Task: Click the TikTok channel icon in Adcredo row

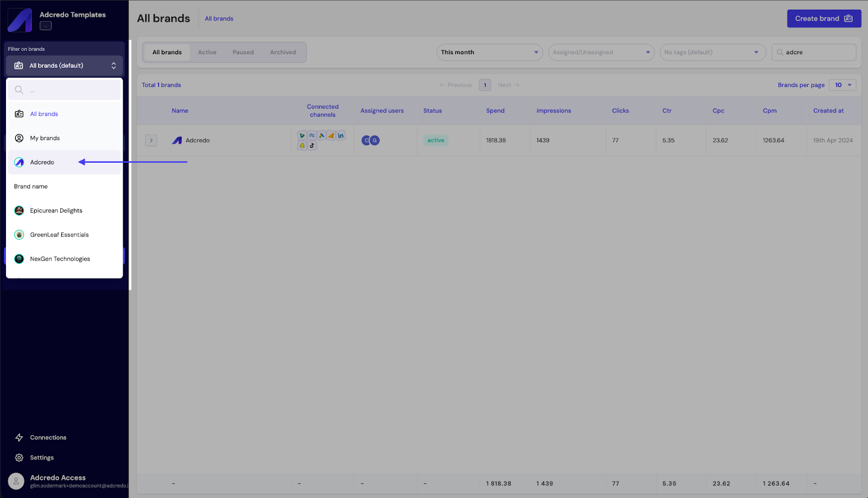Action: point(312,145)
